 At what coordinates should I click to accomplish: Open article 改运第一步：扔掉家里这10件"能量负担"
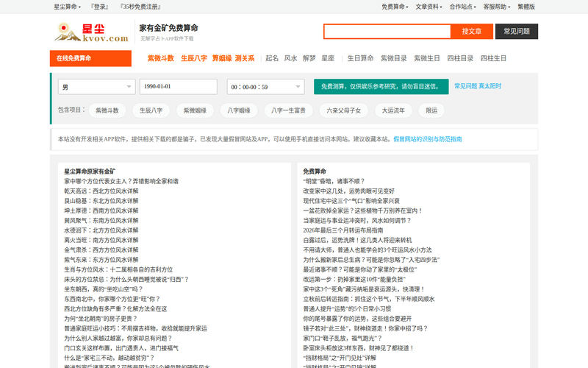click(x=354, y=280)
